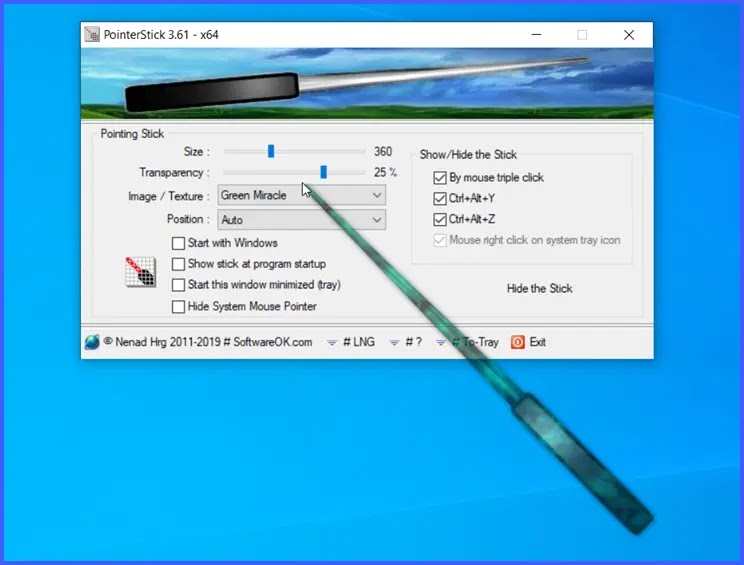Open the # ? help menu
Image resolution: width=744 pixels, height=565 pixels.
[x=413, y=342]
